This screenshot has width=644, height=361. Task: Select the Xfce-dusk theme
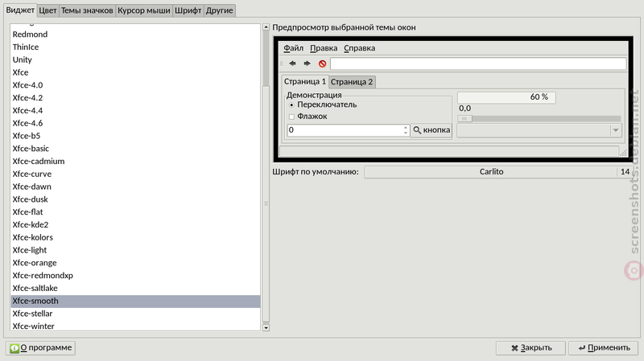coord(135,199)
